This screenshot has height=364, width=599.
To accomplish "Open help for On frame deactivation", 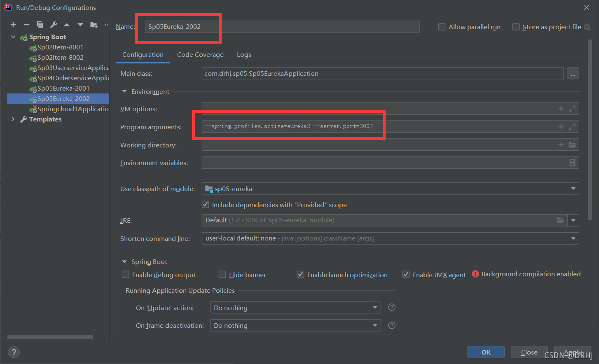I will (x=392, y=325).
